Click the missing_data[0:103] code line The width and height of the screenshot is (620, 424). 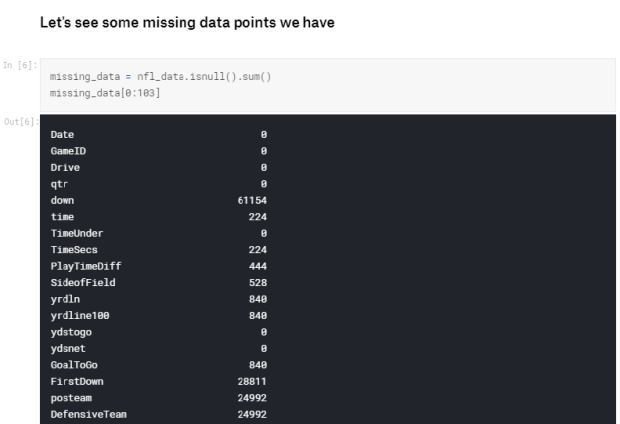[x=105, y=93]
